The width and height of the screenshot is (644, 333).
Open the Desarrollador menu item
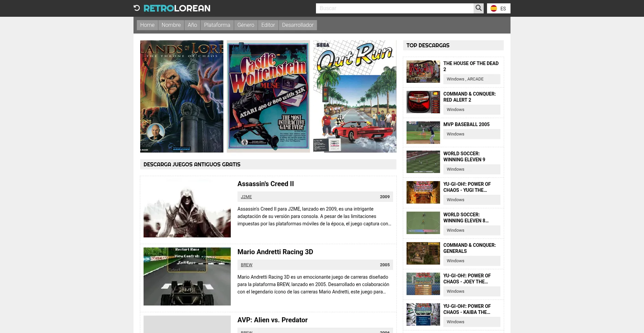(298, 25)
